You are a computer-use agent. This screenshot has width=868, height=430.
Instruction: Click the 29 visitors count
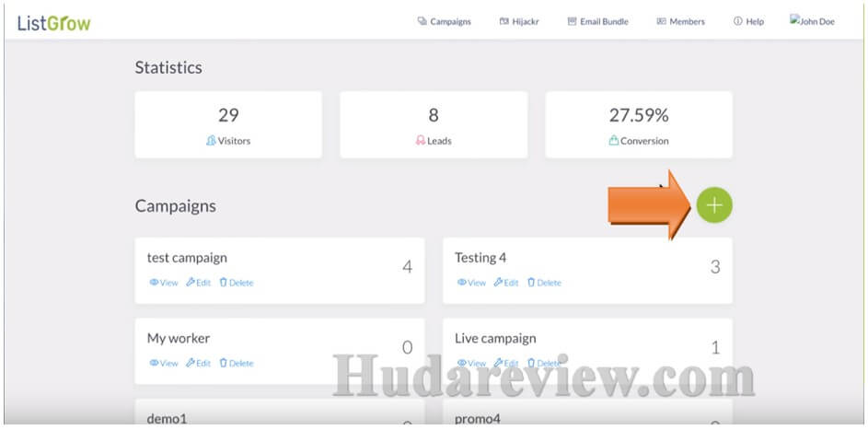click(x=228, y=115)
